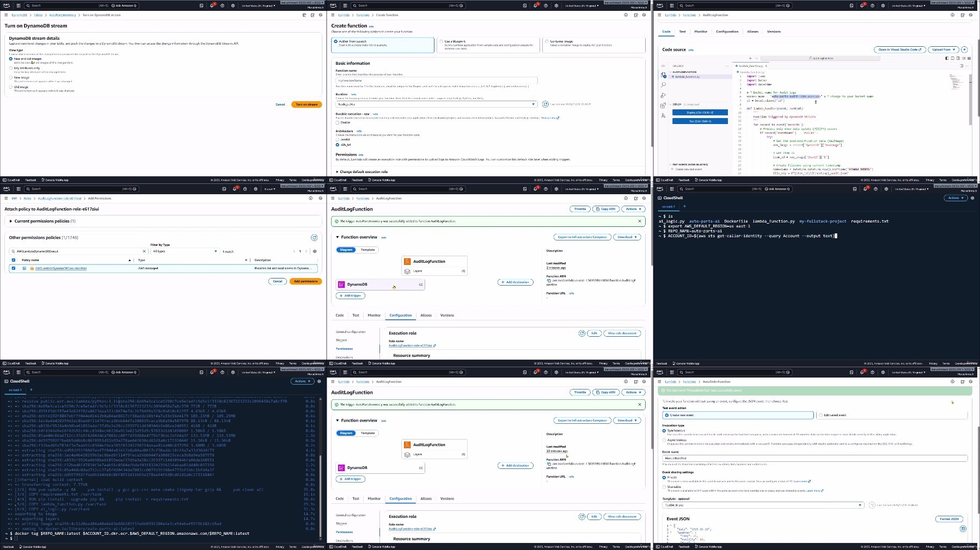Open notifications bell on the Create function page
This screenshot has height=550, width=980.
pos(535,5)
